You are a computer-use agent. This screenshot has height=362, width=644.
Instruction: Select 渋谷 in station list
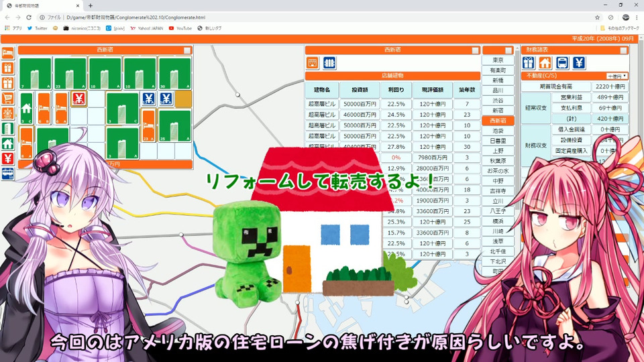click(498, 101)
